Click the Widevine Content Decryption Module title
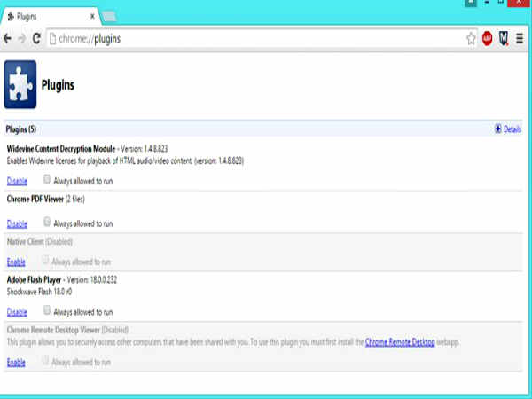This screenshot has height=399, width=532. [x=61, y=149]
